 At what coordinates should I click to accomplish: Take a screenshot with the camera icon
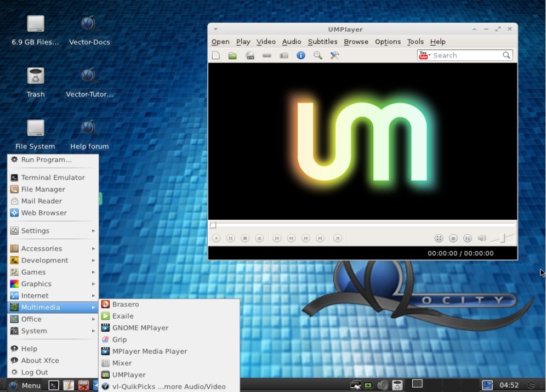(284, 55)
